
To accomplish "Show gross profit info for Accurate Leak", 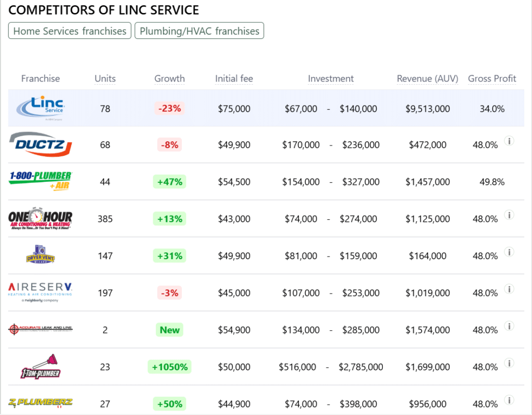I will click(x=509, y=326).
